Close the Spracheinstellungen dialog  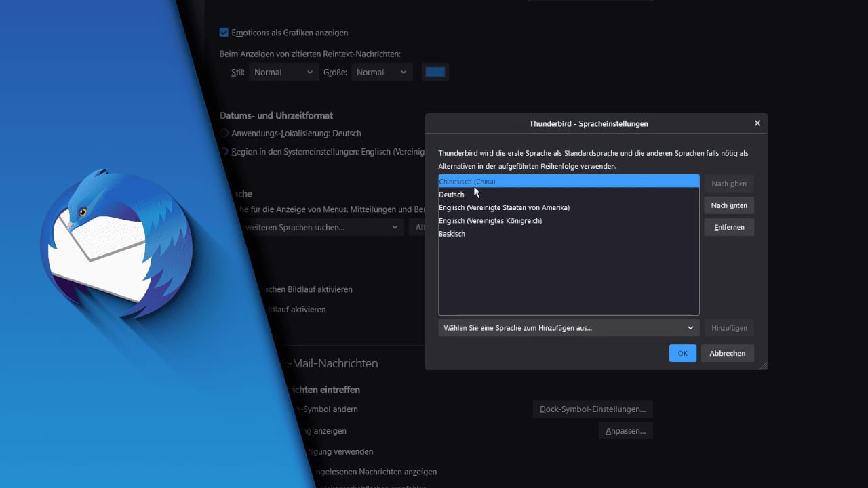757,123
